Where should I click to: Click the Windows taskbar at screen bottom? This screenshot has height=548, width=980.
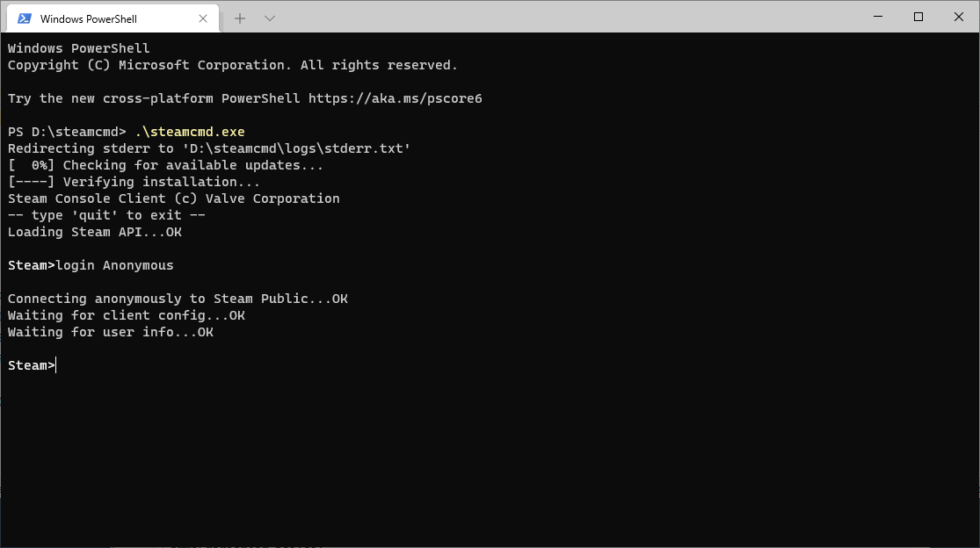pyautogui.click(x=490, y=544)
